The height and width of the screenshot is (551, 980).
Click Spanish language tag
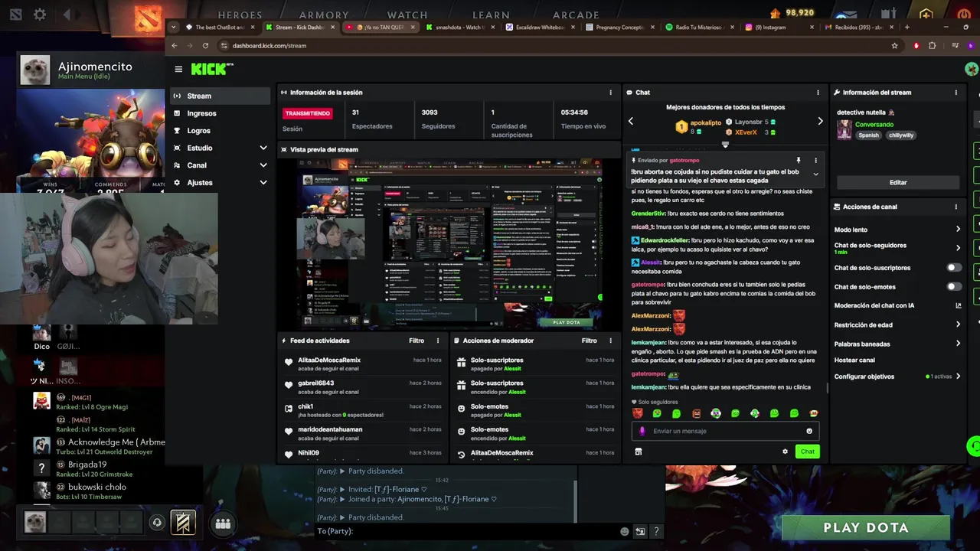pyautogui.click(x=869, y=135)
